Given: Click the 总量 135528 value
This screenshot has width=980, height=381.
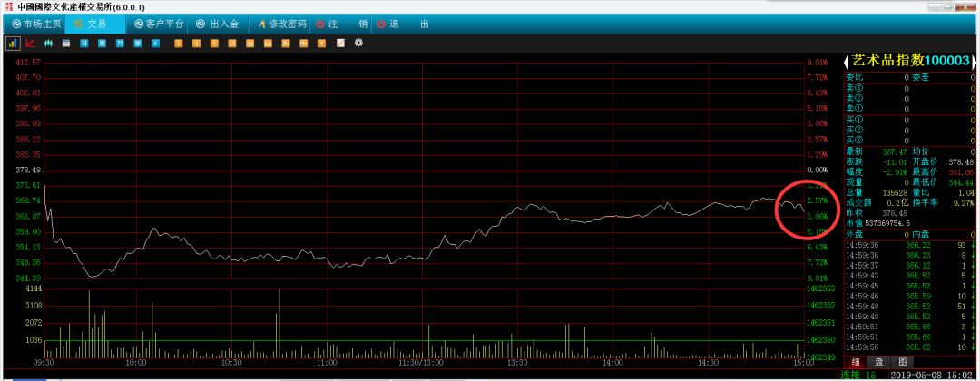Looking at the screenshot, I should click(x=897, y=193).
